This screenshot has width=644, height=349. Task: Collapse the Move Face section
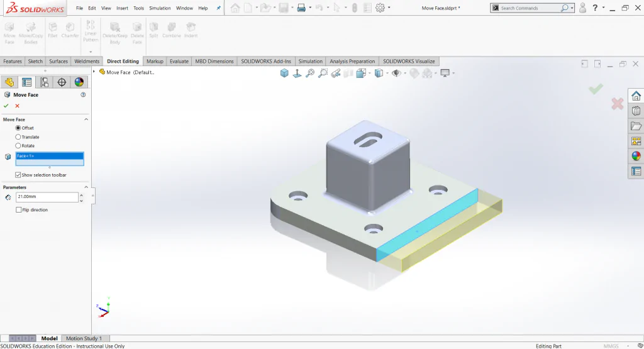pyautogui.click(x=86, y=119)
